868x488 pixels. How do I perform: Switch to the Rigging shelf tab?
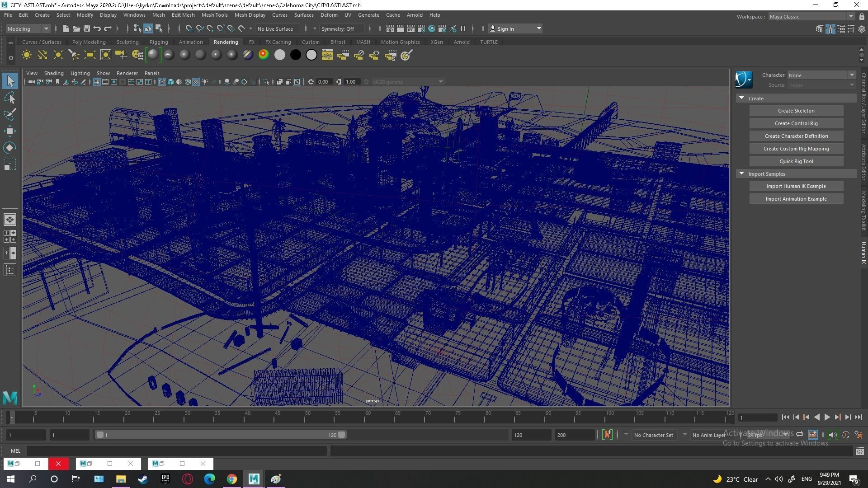tap(159, 42)
